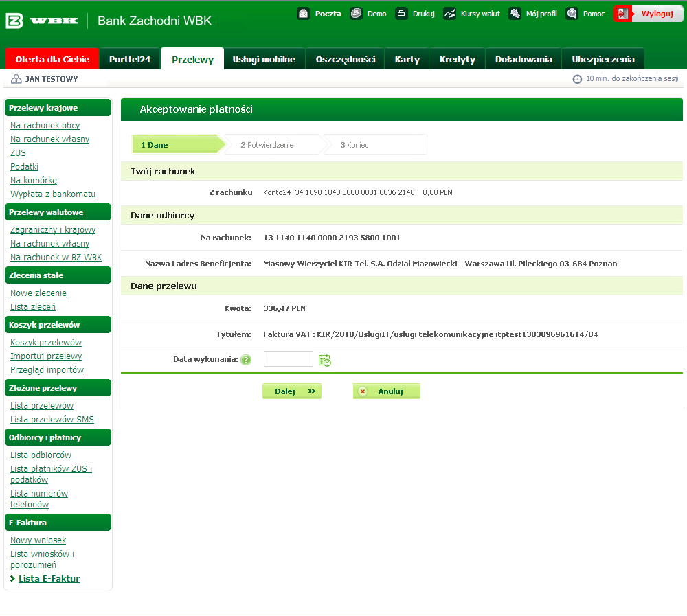Image resolution: width=687 pixels, height=616 pixels.
Task: Click the Dalej button
Action: tap(292, 391)
